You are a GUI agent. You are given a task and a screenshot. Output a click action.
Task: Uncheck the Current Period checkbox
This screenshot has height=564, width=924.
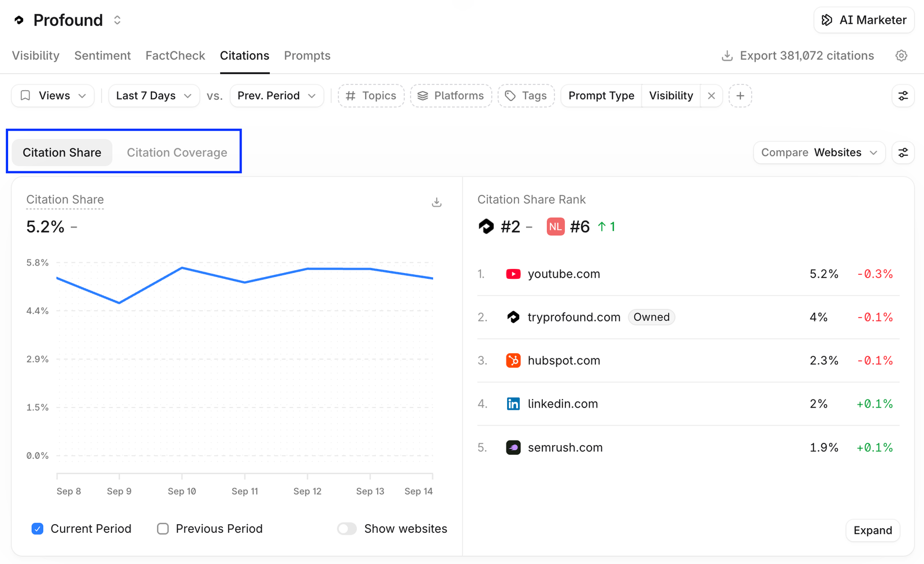pyautogui.click(x=38, y=529)
